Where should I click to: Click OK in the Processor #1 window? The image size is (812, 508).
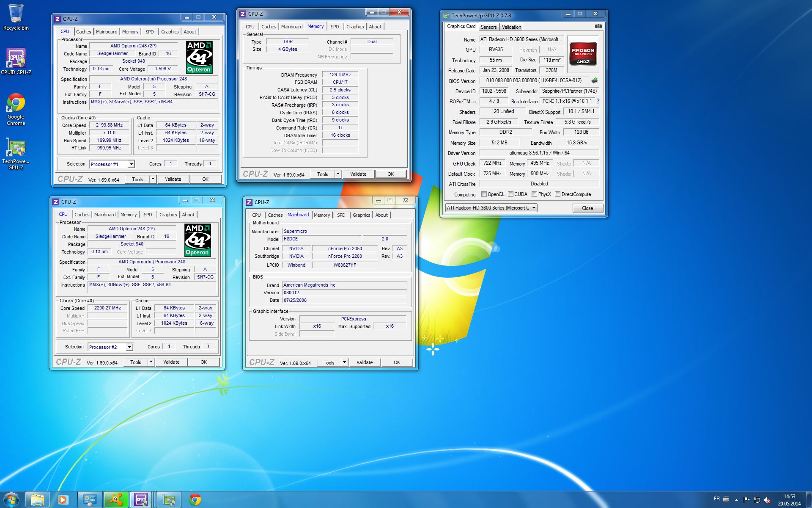[x=205, y=179]
